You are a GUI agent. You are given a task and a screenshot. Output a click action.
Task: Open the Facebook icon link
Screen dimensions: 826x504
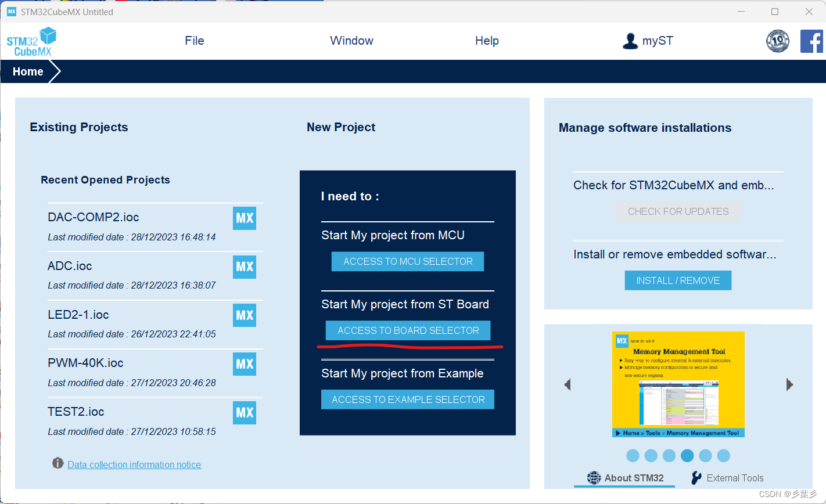click(811, 41)
